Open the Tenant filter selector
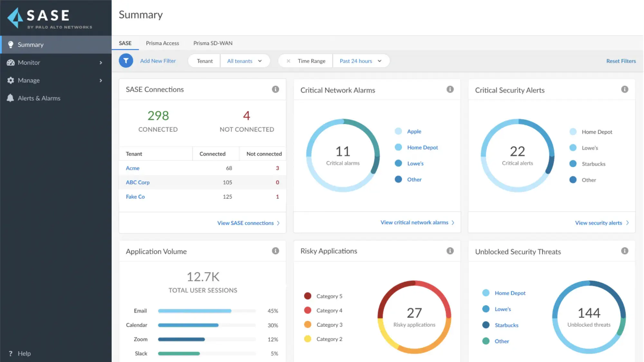Screen dimensions: 644x362 pyautogui.click(x=204, y=61)
